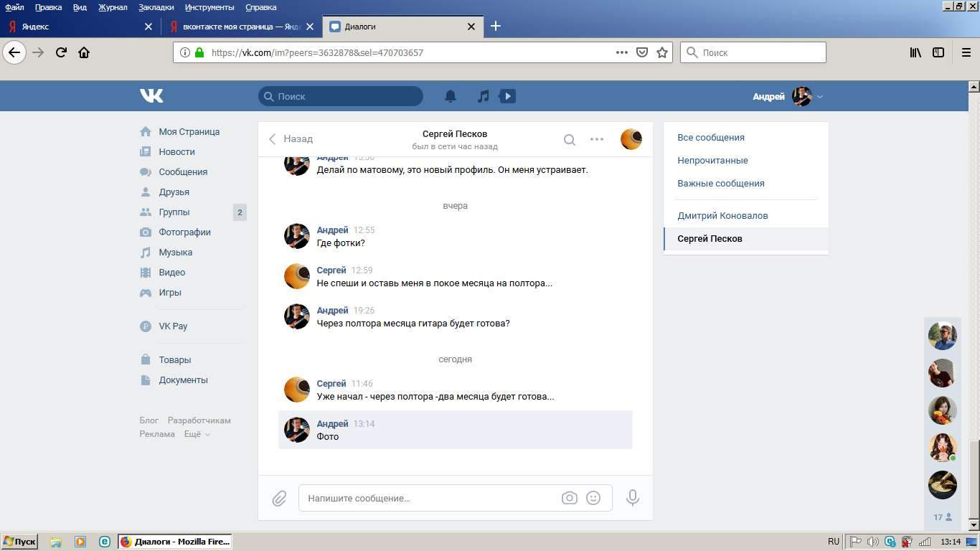This screenshot has height=551, width=980.
Task: Bookmark this page with star icon
Action: [662, 52]
